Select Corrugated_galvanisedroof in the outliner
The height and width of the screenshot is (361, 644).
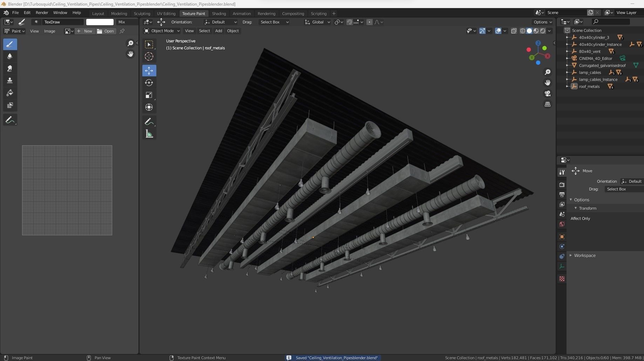(x=602, y=65)
